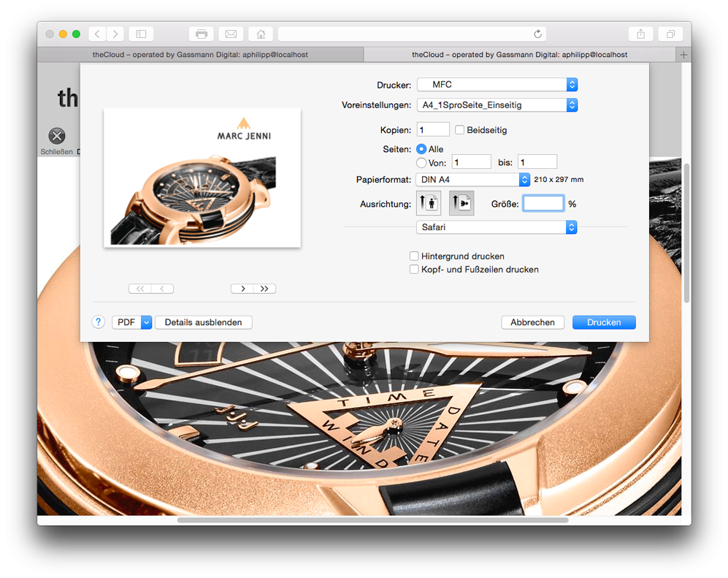The image size is (728, 578).
Task: Click the PDF button
Action: 126,322
